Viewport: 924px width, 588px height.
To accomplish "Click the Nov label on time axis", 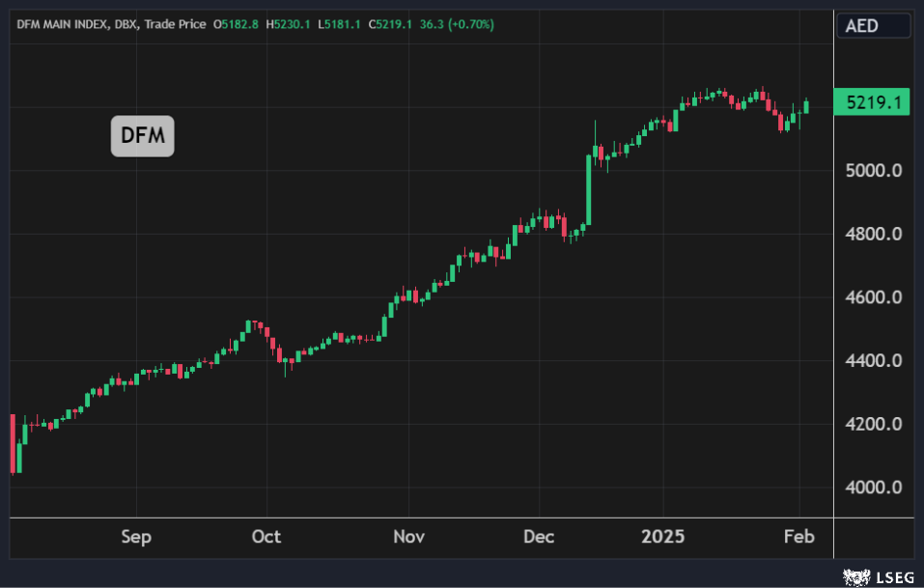I will 409,537.
